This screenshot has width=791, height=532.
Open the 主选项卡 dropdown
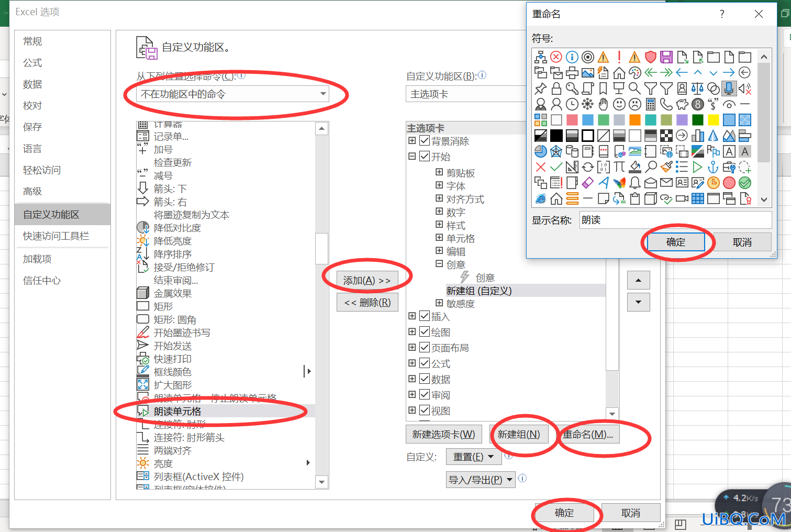pyautogui.click(x=466, y=94)
